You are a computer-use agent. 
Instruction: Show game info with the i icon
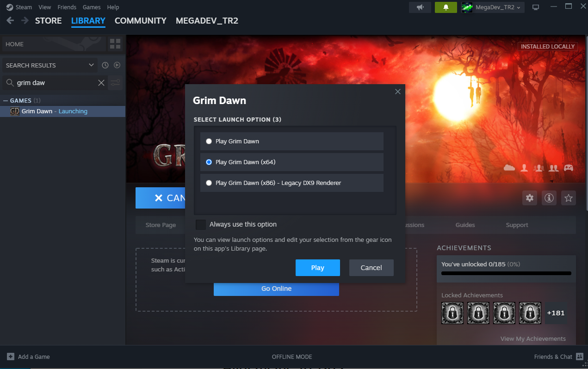click(549, 198)
